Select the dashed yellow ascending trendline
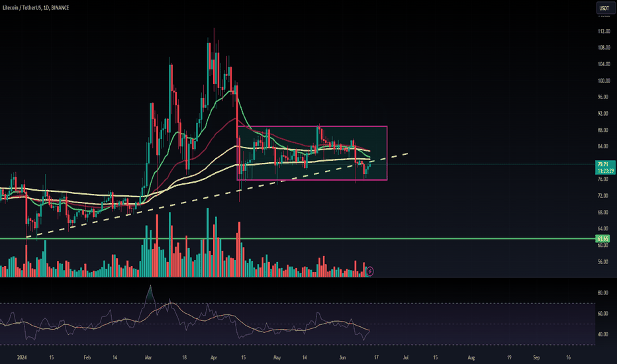The height and width of the screenshot is (364, 617). (x=216, y=195)
